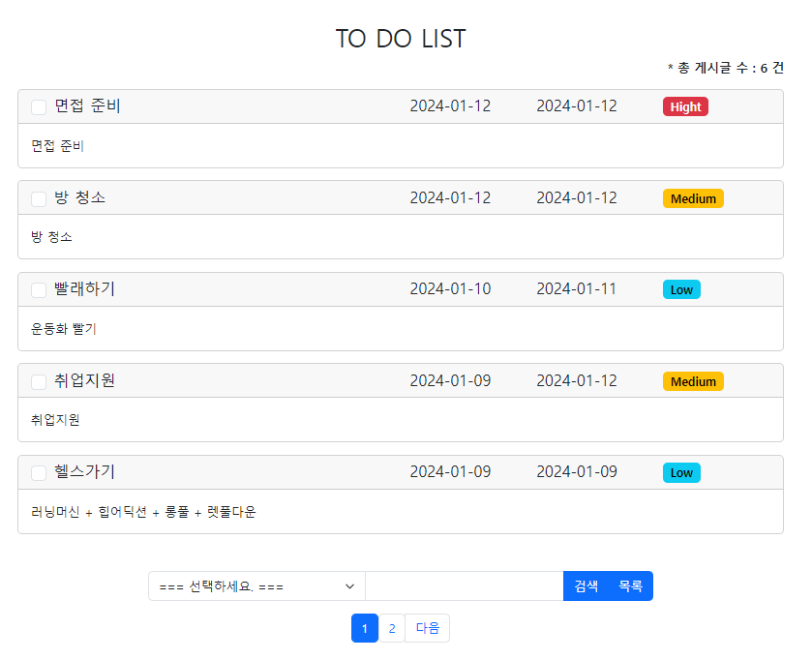Select the 취업지원 title text
The width and height of the screenshot is (812, 660).
point(84,380)
